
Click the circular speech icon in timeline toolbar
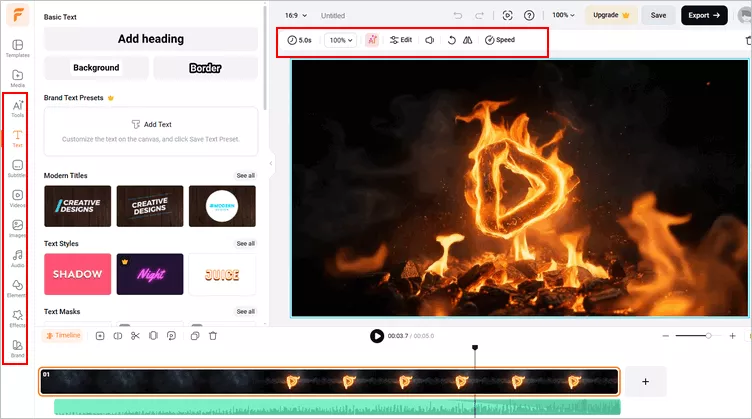click(x=171, y=336)
